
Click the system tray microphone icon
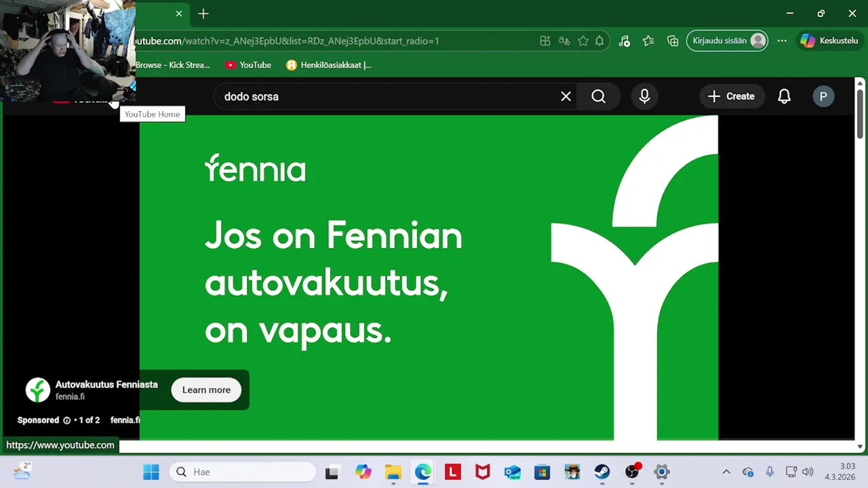point(770,472)
